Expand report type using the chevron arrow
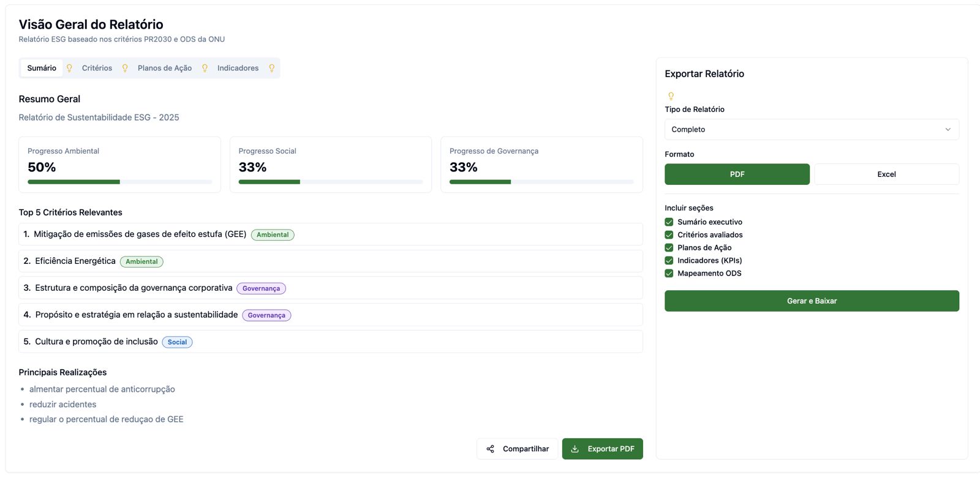The width and height of the screenshot is (980, 494). 948,129
